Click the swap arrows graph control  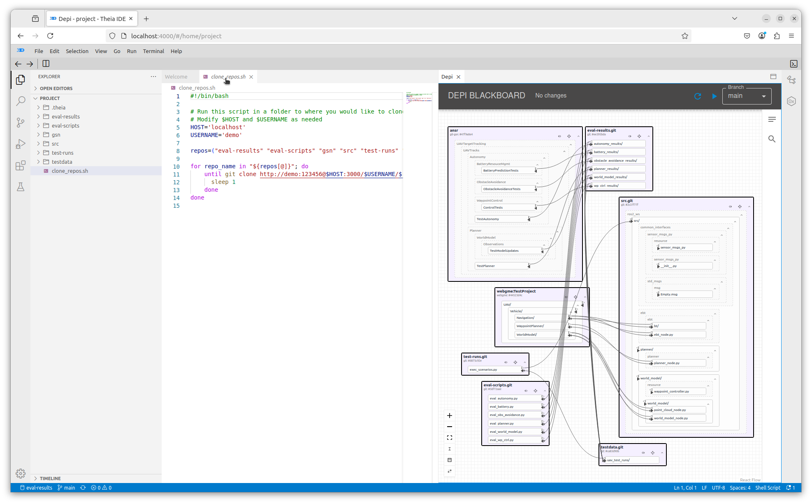click(x=450, y=471)
